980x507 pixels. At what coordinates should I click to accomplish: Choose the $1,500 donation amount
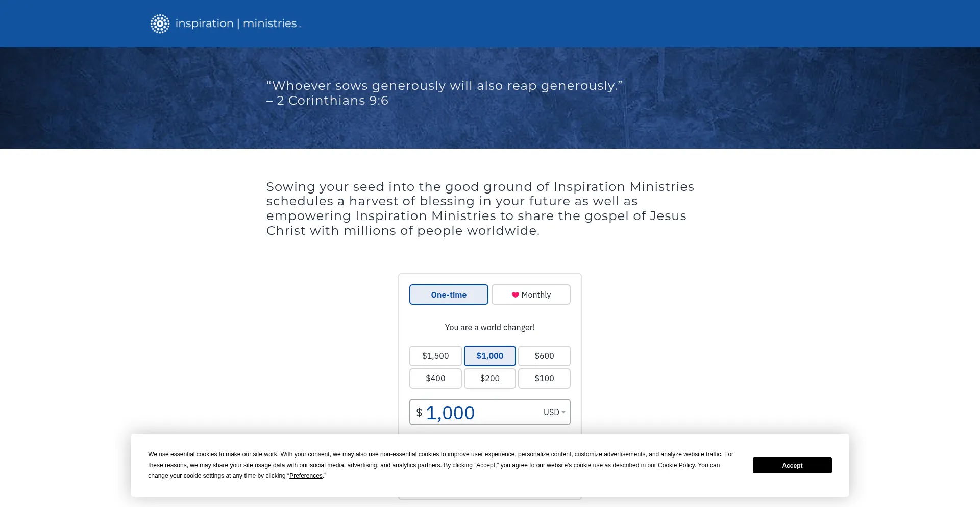pos(435,356)
